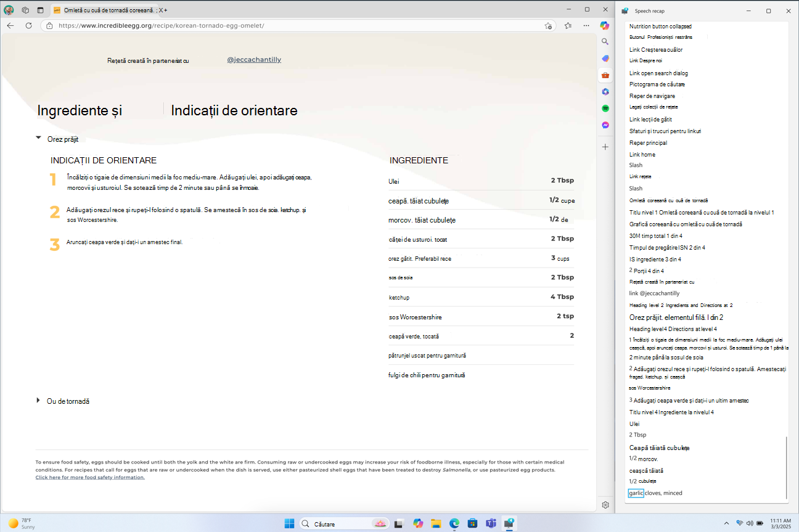
Task: Click the Speech recap vertical scrollbar
Action: tap(785, 468)
